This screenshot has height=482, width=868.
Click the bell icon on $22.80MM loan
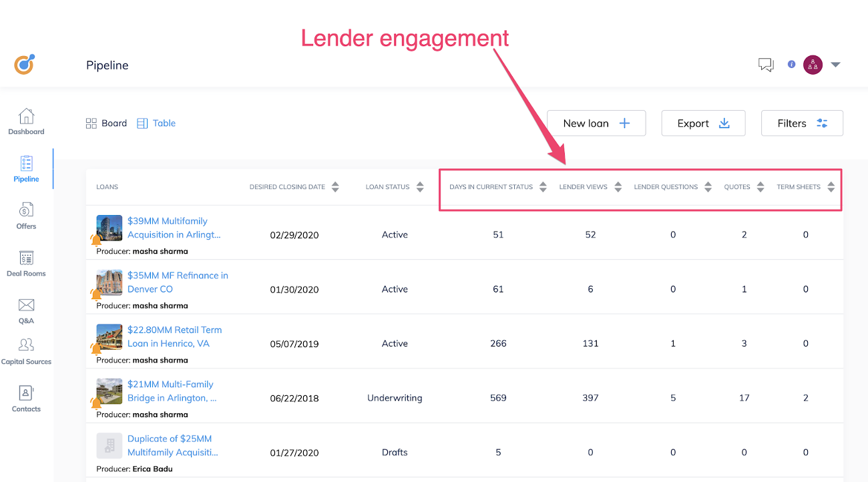coord(96,348)
